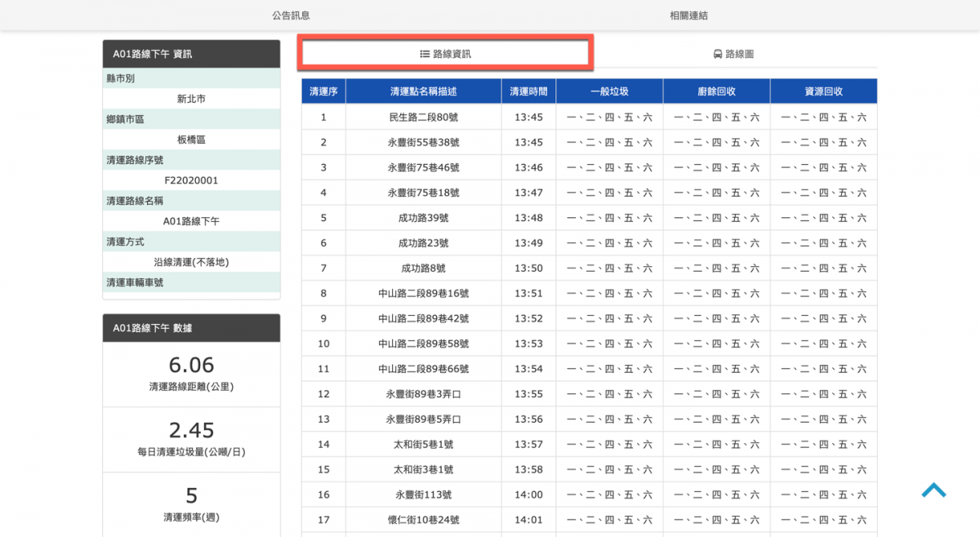980x537 pixels.
Task: Click sequence number 12 in the table
Action: point(323,394)
